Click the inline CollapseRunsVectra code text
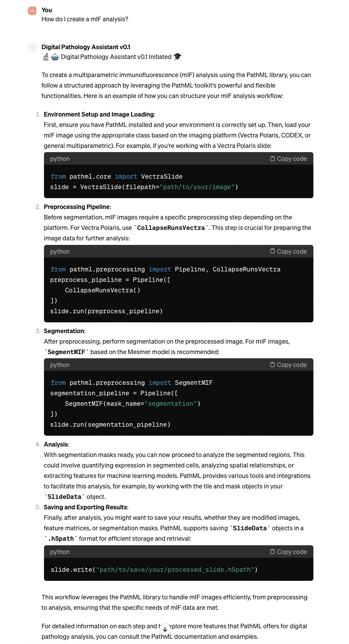 171,228
